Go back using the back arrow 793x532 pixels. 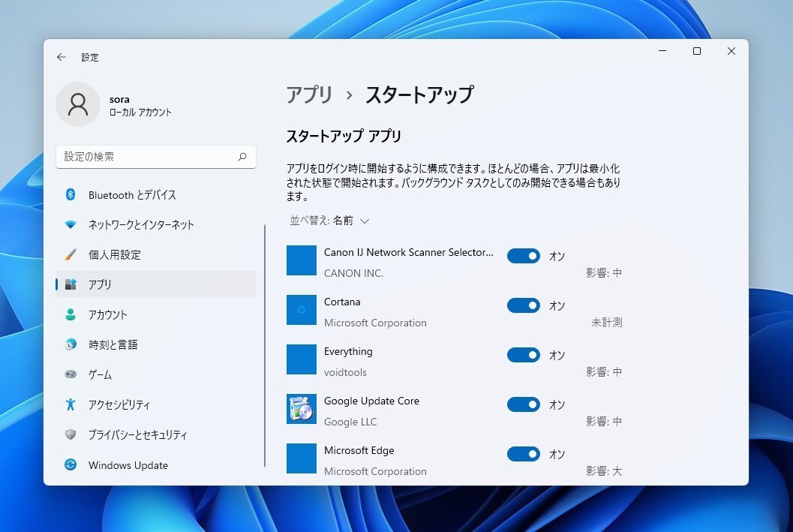(62, 57)
